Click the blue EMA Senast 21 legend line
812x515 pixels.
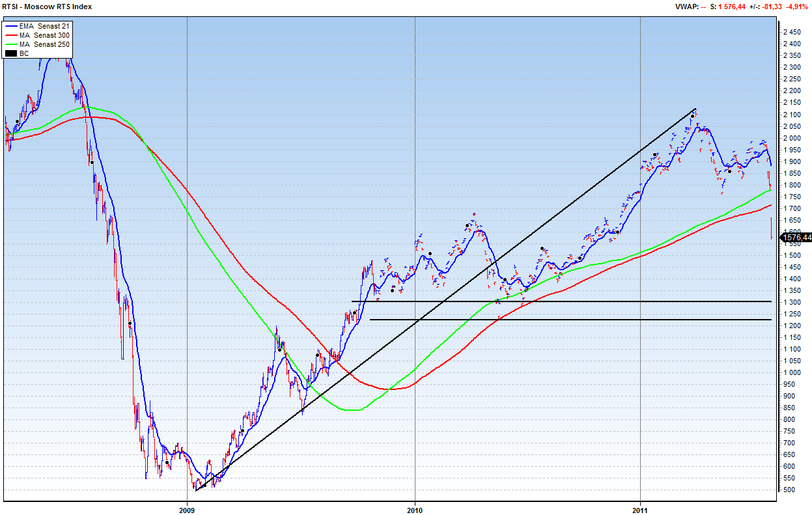10,26
